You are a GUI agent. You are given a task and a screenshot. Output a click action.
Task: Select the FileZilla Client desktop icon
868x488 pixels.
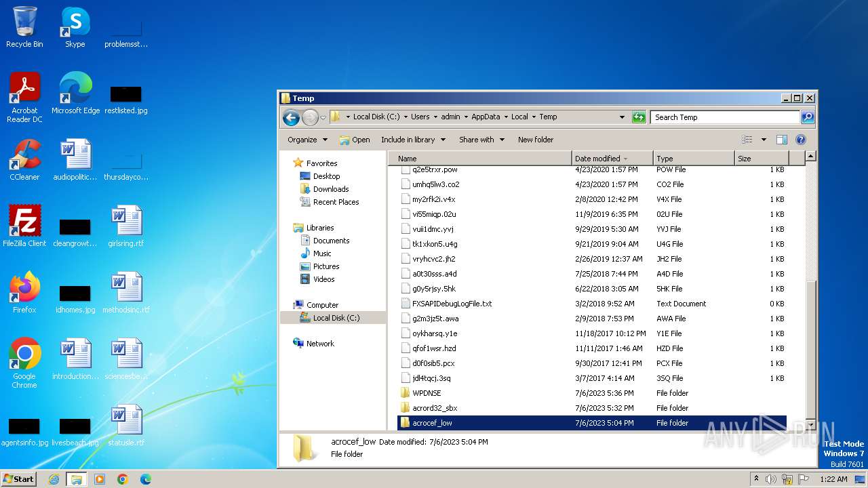[x=24, y=226]
